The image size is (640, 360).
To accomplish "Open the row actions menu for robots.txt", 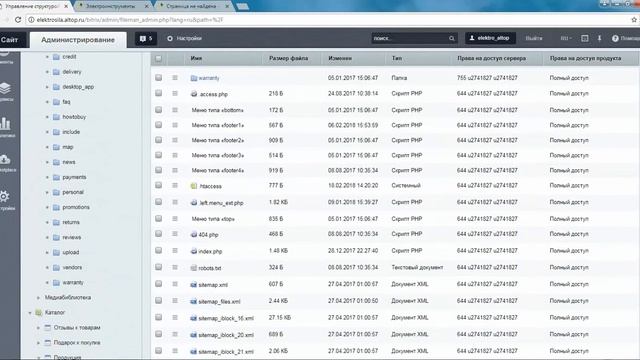I will 175,267.
